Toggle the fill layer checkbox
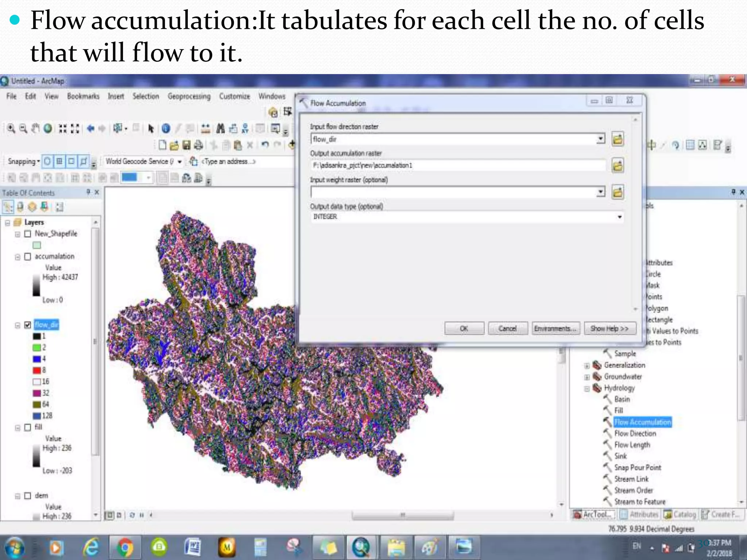 27,427
